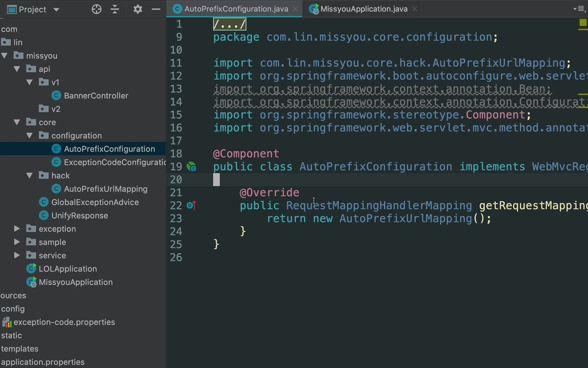Open Project panel settings gear
The width and height of the screenshot is (588, 368).
138,9
